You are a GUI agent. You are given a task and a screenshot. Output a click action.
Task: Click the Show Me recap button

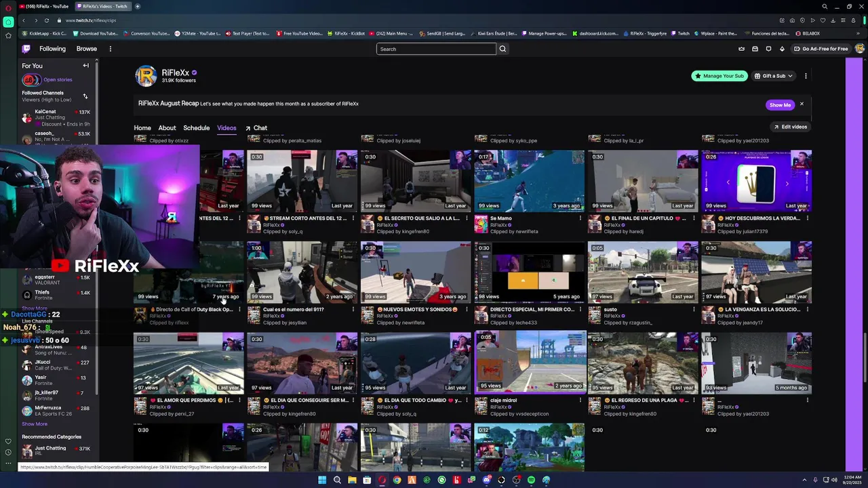[x=780, y=105]
